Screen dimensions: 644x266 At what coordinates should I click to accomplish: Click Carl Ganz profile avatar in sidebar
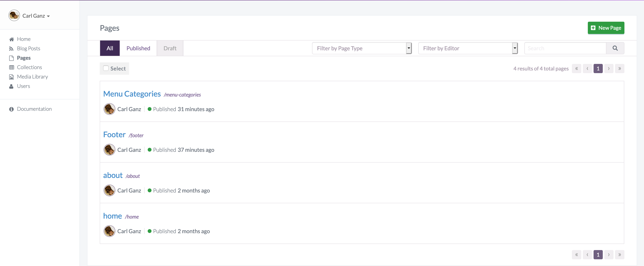(14, 16)
